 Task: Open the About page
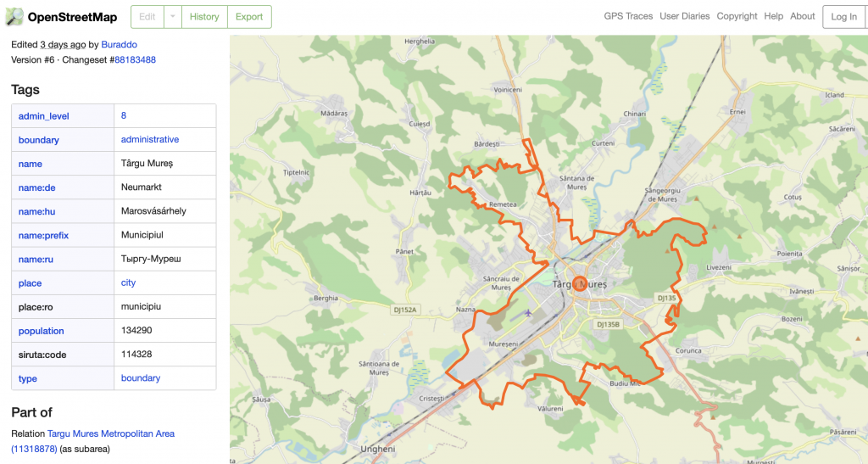coord(802,16)
